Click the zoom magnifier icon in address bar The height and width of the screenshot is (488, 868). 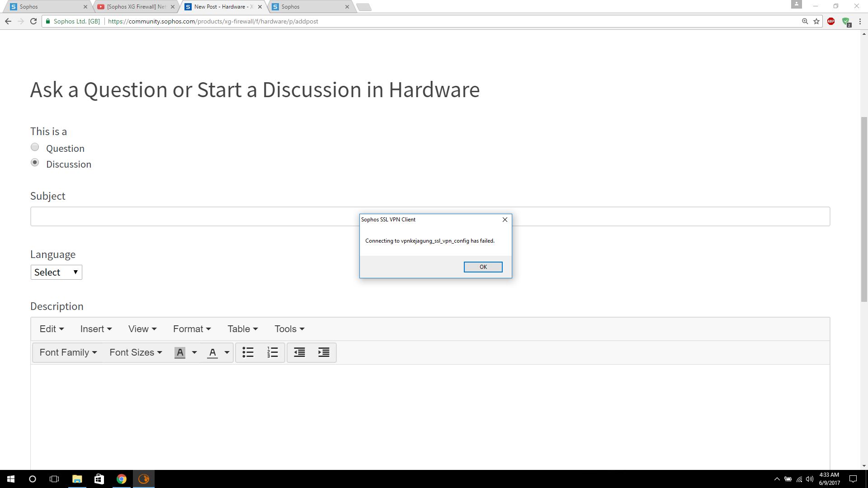click(805, 21)
